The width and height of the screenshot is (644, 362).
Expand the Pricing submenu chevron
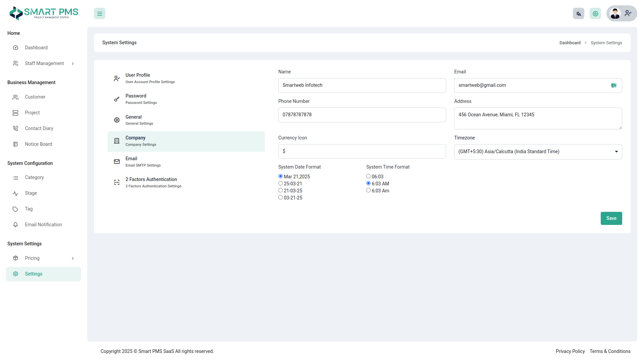[73, 258]
